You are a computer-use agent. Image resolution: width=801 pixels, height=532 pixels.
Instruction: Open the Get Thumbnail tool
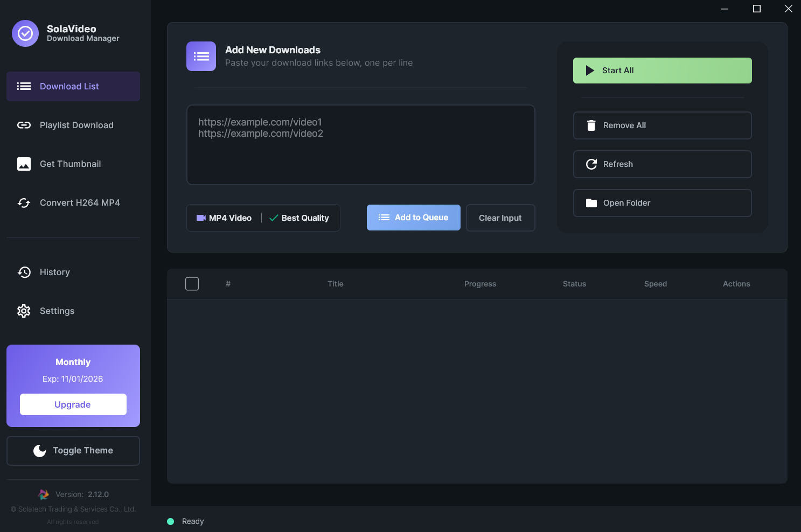point(70,164)
